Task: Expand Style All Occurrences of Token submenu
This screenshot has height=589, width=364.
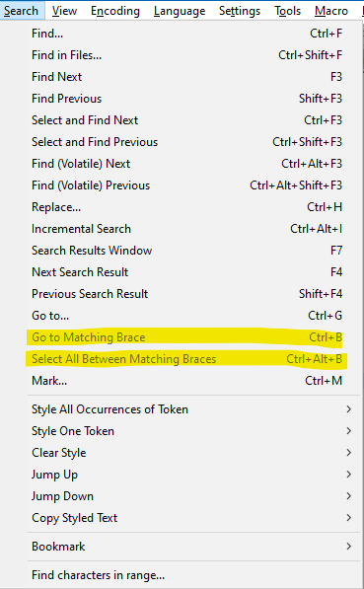Action: (193, 409)
